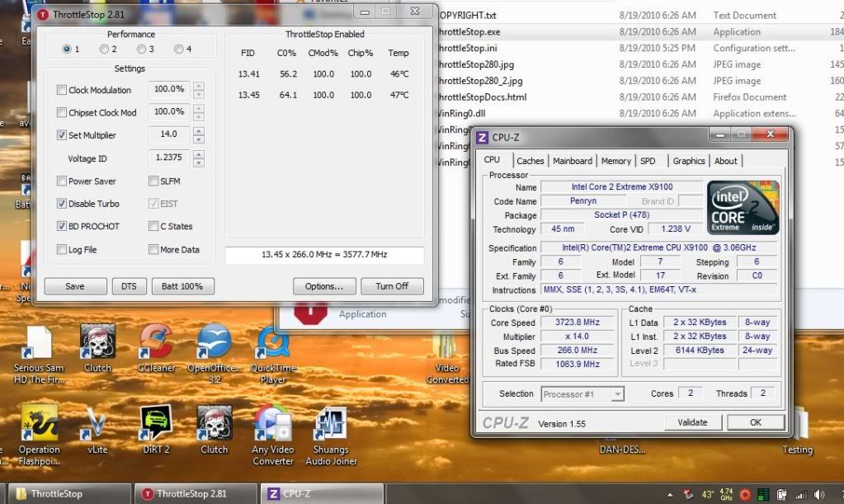
Task: Click Turn Off in ThrottleStop
Action: [392, 286]
